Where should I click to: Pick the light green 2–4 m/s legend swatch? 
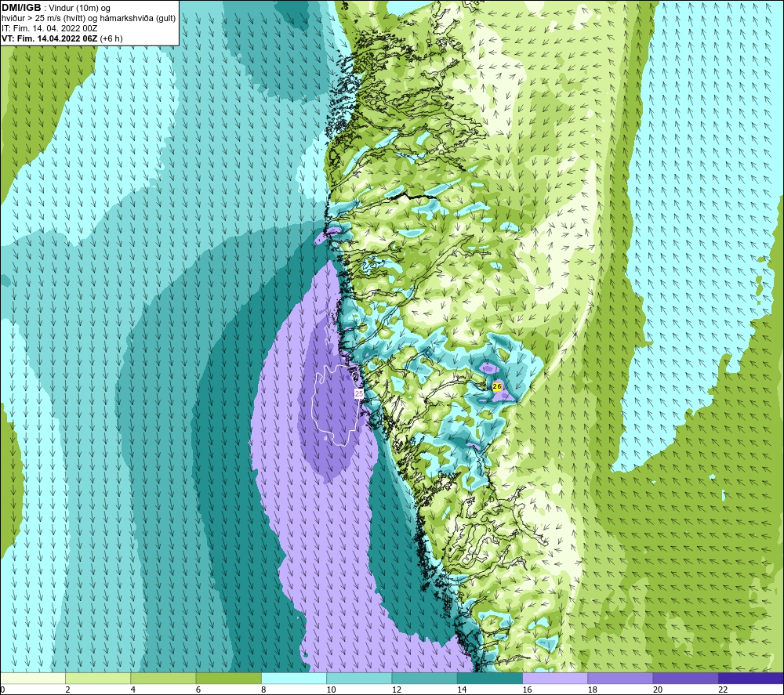click(x=98, y=678)
